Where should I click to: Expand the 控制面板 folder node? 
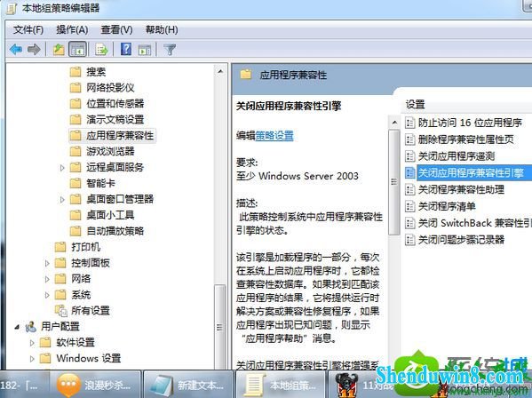tap(47, 263)
